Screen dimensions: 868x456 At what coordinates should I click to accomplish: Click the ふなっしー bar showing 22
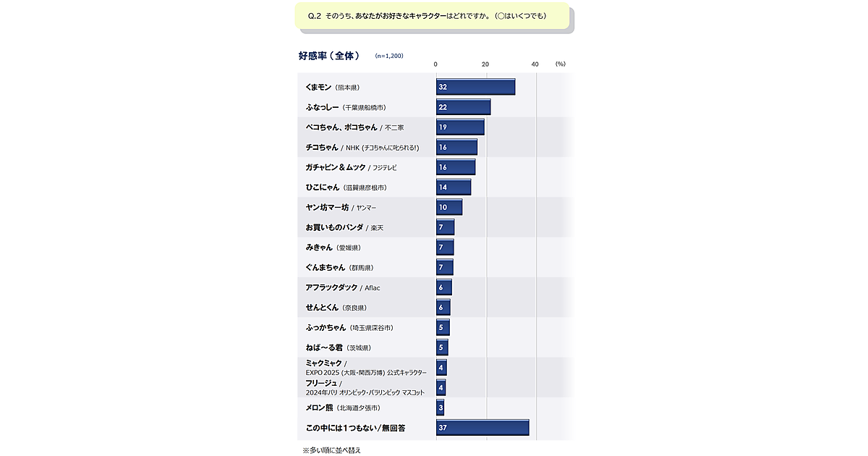click(463, 107)
